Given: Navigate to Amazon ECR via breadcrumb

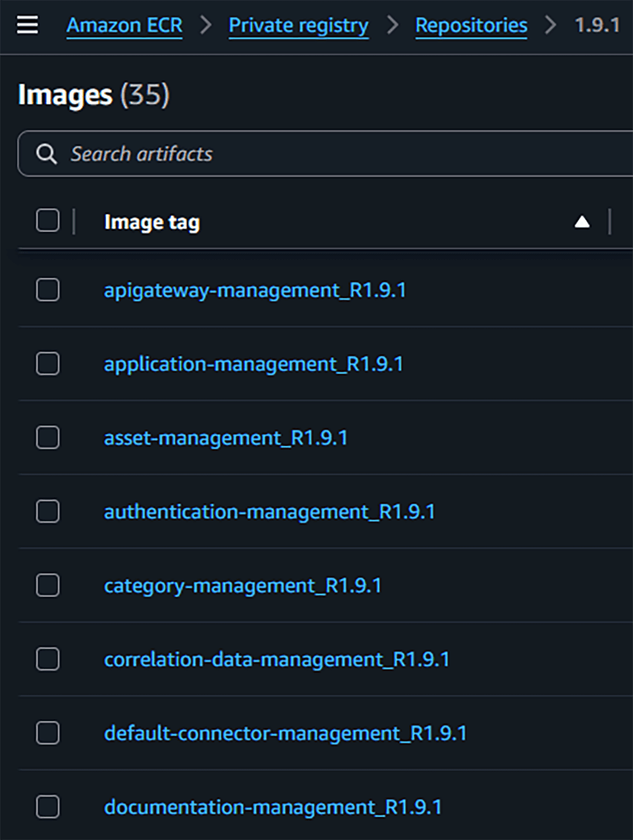Looking at the screenshot, I should [x=125, y=25].
